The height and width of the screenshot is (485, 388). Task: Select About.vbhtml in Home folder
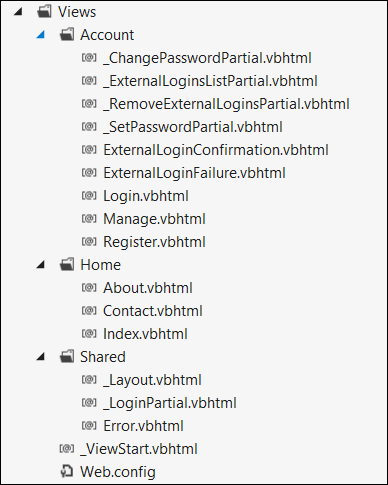tap(148, 288)
